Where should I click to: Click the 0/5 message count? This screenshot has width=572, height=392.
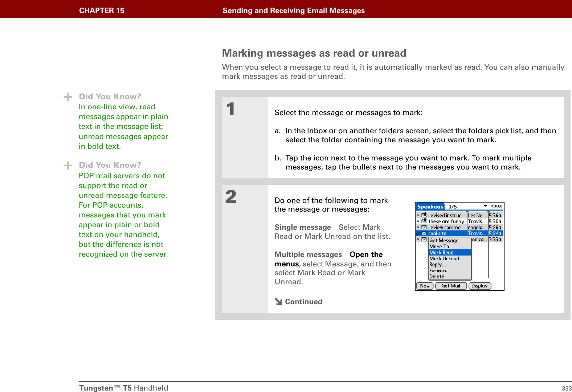[453, 207]
